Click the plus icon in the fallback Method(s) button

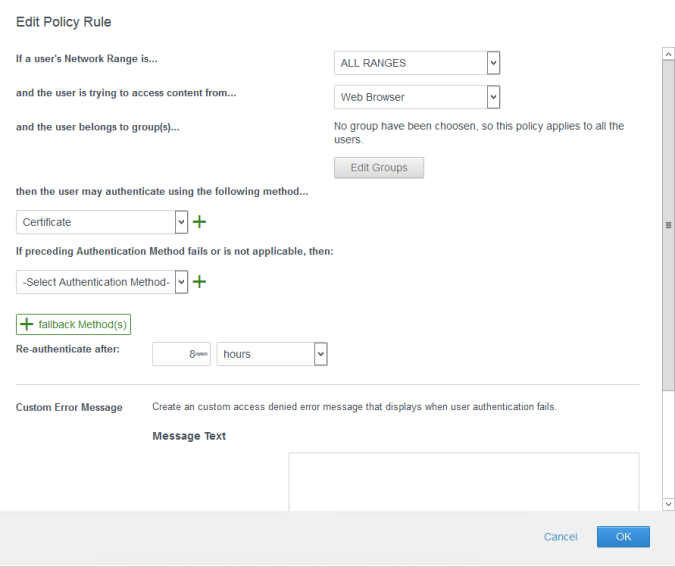pyautogui.click(x=27, y=325)
